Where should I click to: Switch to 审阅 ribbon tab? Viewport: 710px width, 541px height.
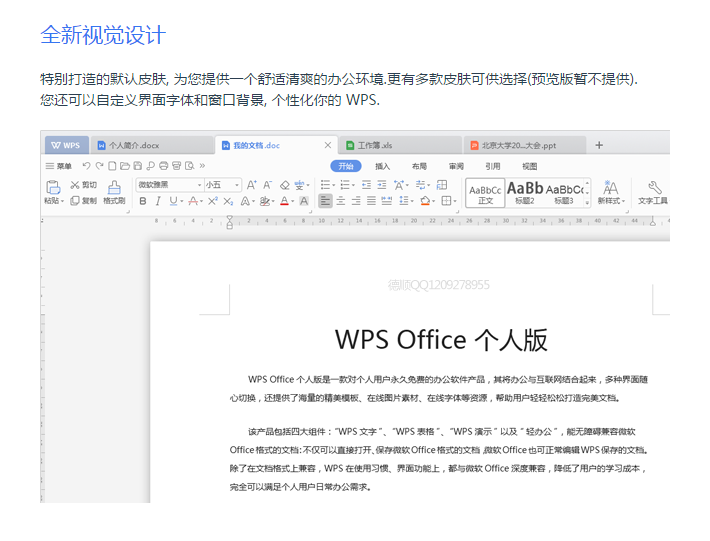456,166
